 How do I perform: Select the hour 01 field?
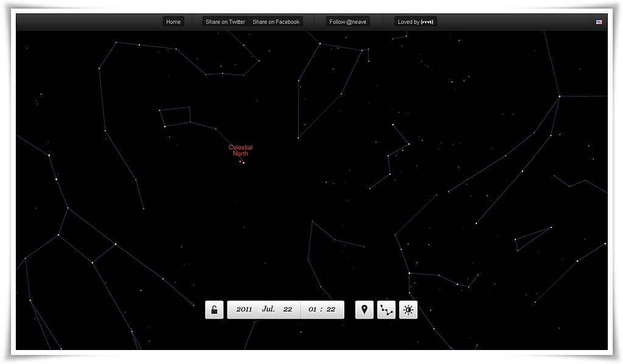point(313,309)
